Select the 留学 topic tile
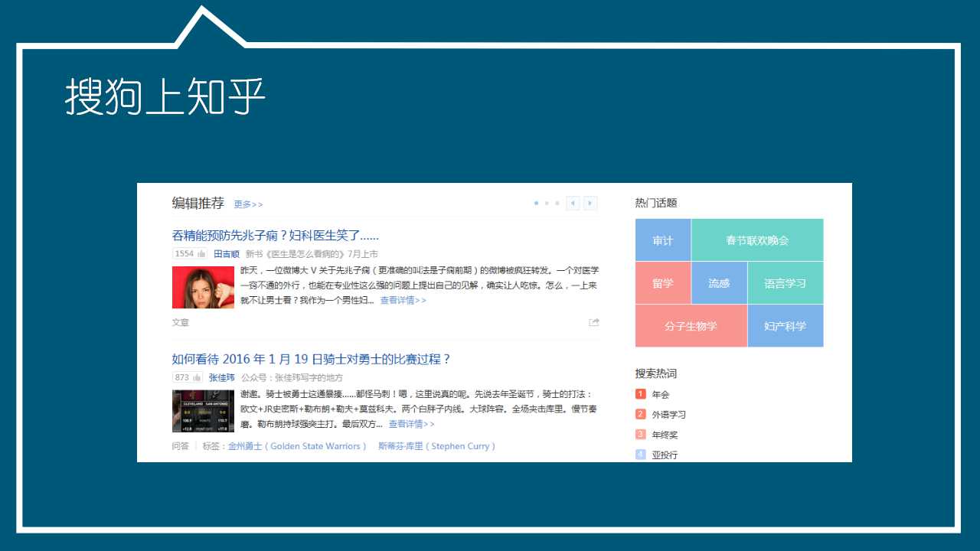 coord(663,283)
